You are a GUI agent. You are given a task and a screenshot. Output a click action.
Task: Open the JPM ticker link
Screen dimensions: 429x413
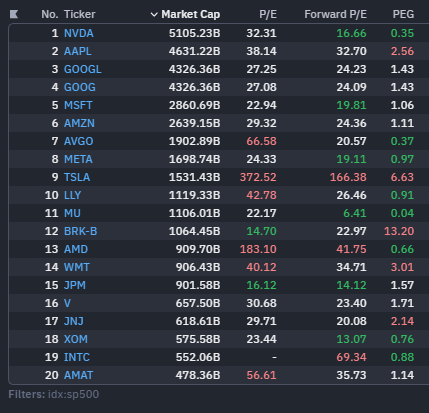coord(75,285)
